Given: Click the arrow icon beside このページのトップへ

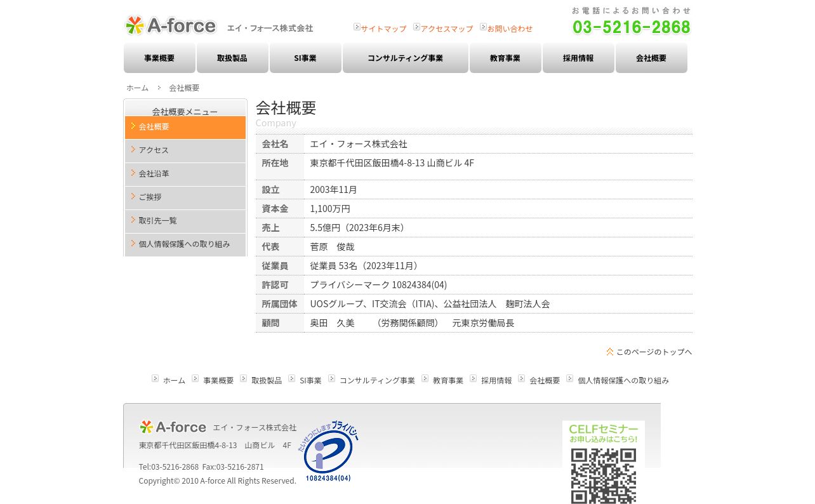Looking at the screenshot, I should pos(610,352).
